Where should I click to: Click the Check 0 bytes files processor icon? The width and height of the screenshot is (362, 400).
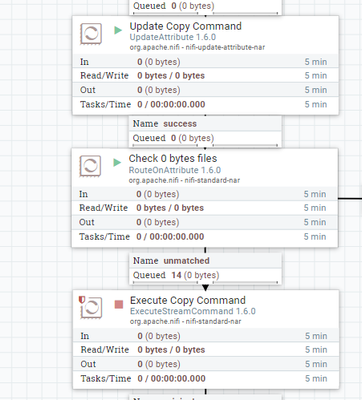pyautogui.click(x=90, y=166)
